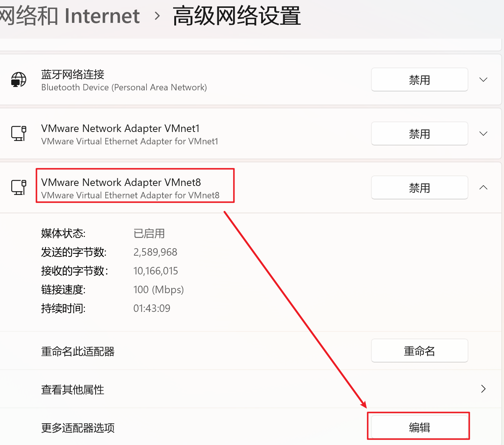Click the 高级网络设置 breadcrumb title
The height and width of the screenshot is (445, 504).
236,16
